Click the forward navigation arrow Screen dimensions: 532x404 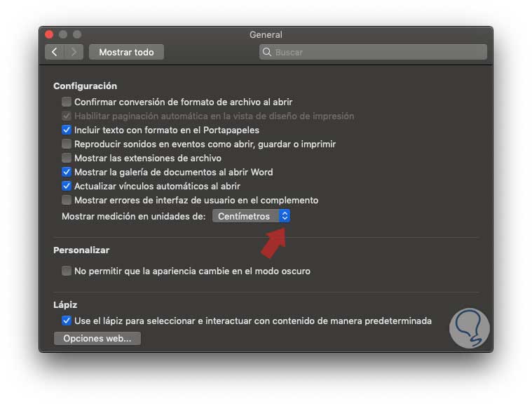point(74,52)
